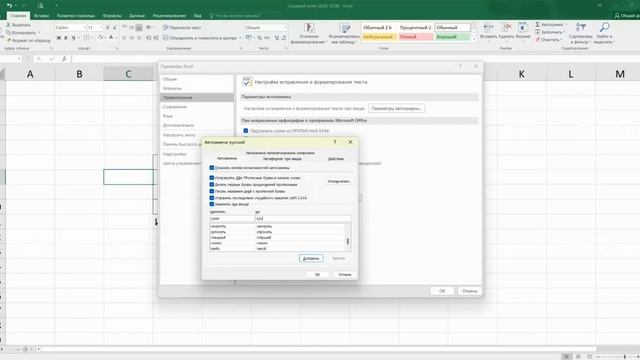Click OK in Excel Options dialog
The width and height of the screenshot is (640, 360).
(442, 291)
